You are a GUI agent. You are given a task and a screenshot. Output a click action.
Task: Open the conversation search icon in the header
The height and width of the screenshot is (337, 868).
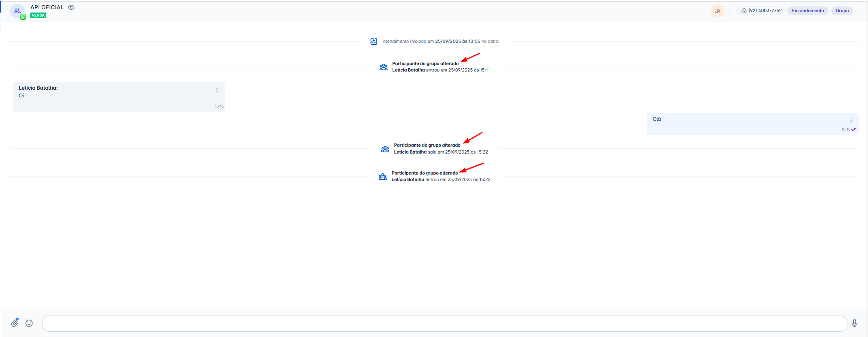tap(717, 11)
